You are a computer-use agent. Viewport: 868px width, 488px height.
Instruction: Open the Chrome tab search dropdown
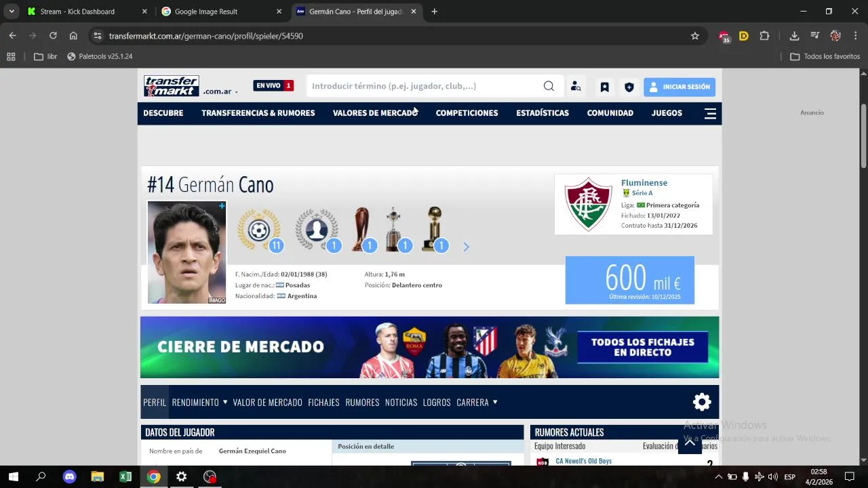(x=12, y=12)
